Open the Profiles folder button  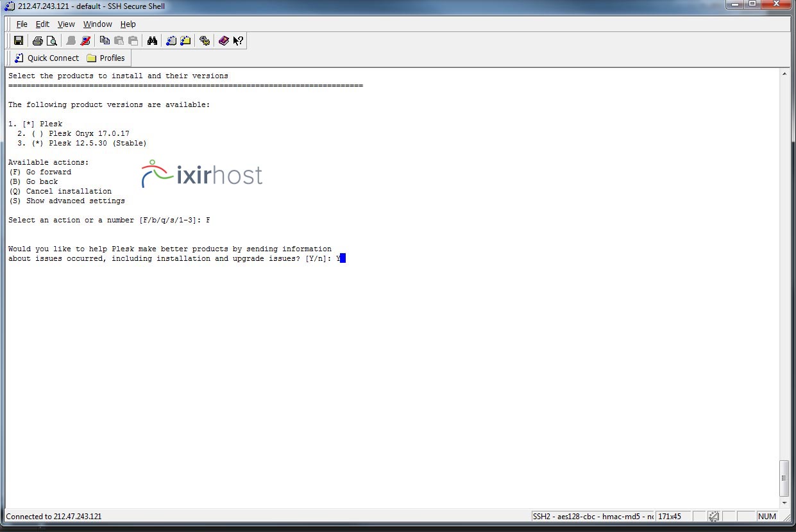pos(106,58)
